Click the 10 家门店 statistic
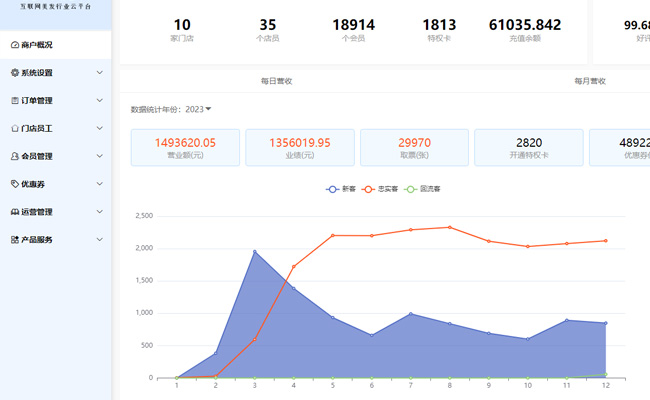This screenshot has width=650, height=400. point(182,30)
